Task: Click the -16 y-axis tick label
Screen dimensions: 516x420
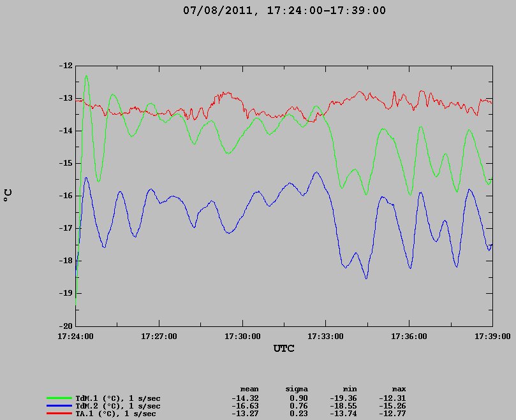Action: 66,196
